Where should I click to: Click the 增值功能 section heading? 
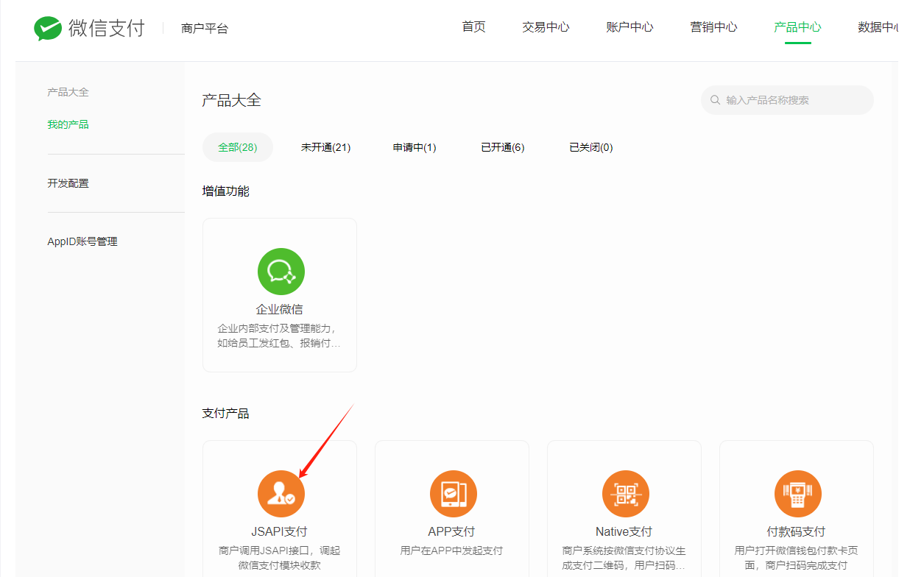pyautogui.click(x=226, y=191)
